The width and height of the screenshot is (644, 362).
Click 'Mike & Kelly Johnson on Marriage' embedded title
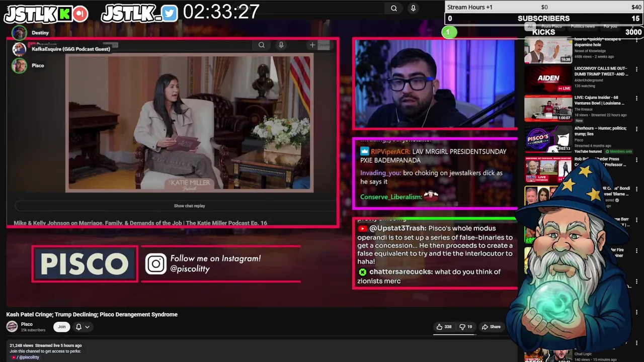(x=140, y=223)
